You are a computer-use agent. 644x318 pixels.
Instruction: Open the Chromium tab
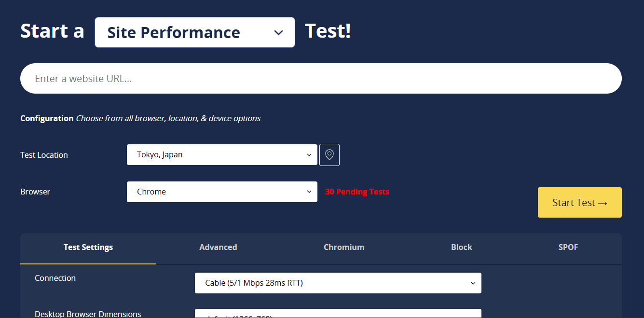click(344, 248)
